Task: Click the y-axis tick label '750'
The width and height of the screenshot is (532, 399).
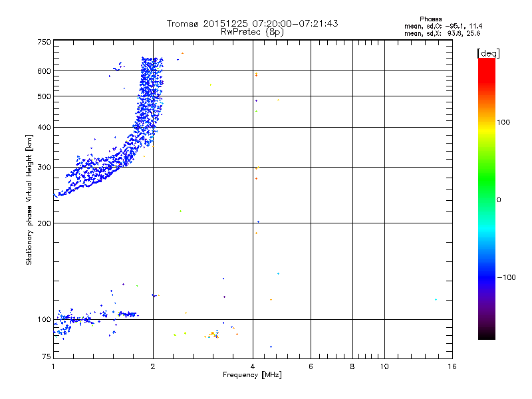Action: click(45, 42)
